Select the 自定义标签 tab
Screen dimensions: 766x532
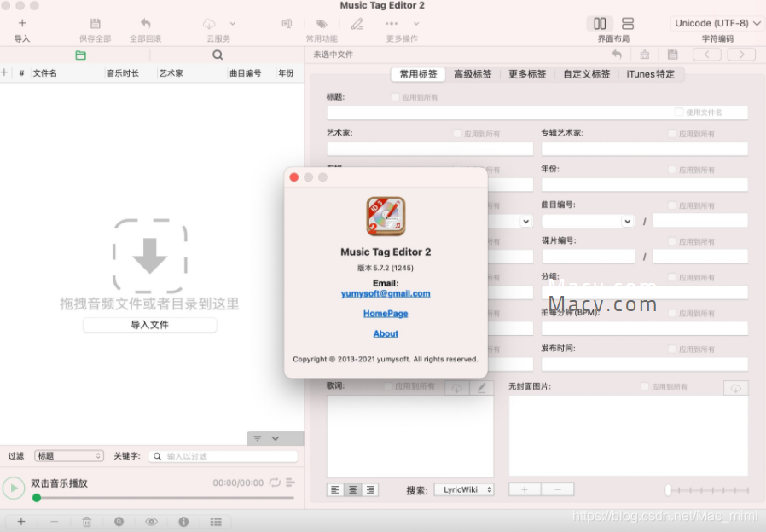(x=587, y=74)
